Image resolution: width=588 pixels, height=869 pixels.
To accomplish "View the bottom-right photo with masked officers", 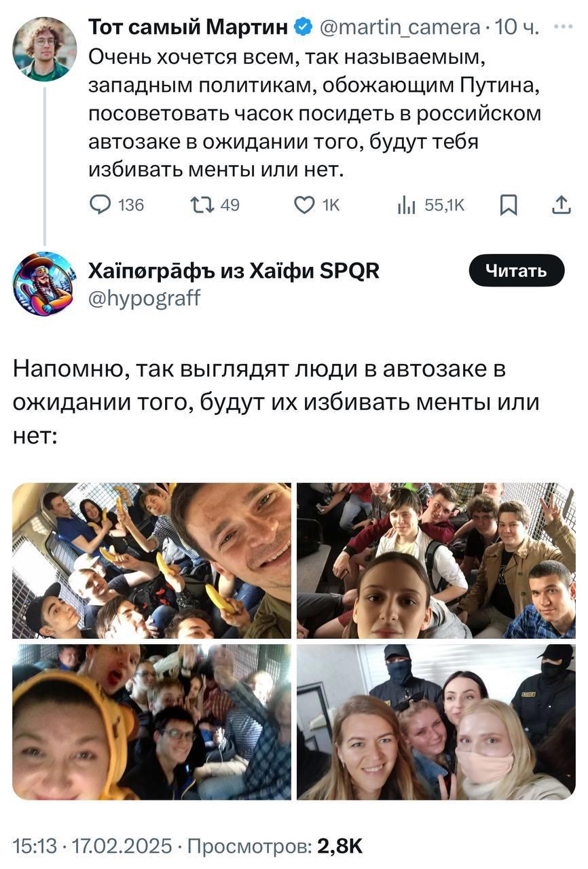I will (436, 722).
